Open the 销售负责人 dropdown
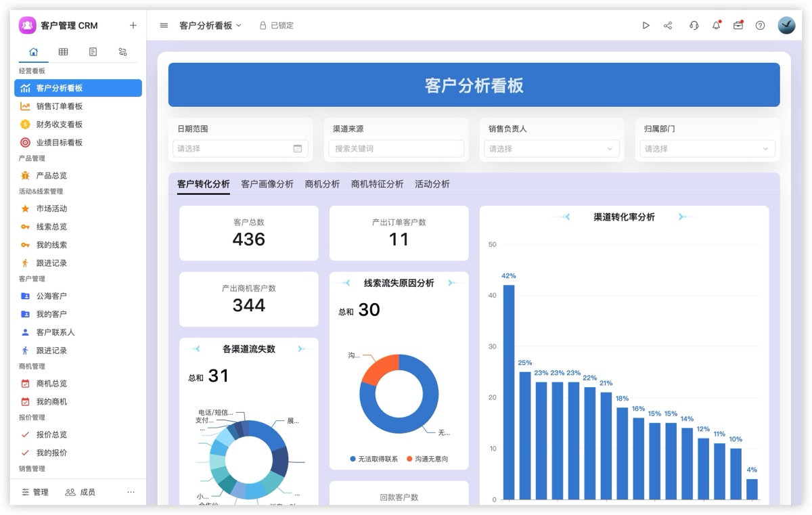This screenshot has height=515, width=812. point(551,148)
